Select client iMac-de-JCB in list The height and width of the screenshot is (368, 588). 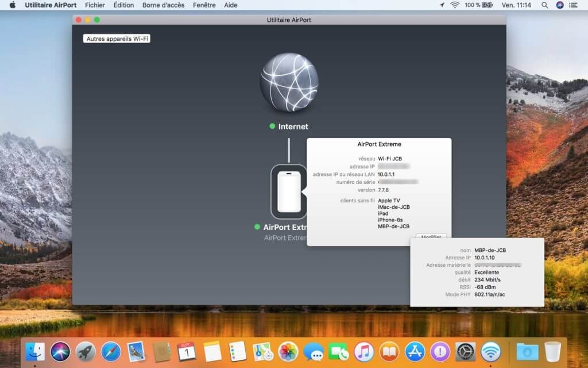point(394,207)
